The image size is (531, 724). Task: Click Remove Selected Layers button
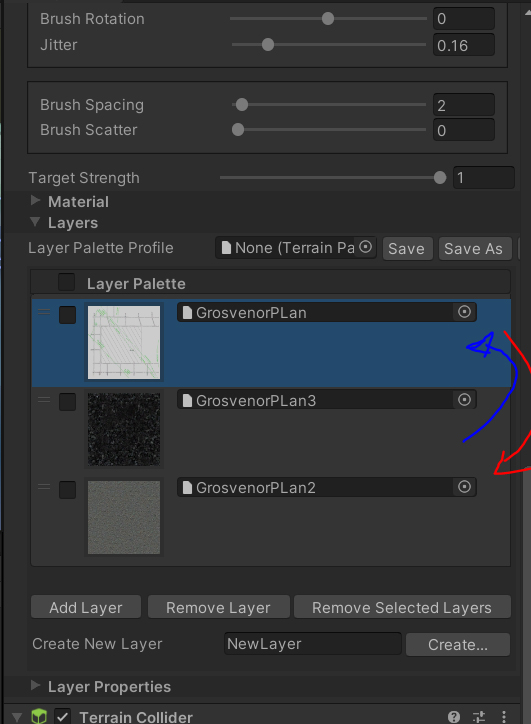tap(402, 607)
